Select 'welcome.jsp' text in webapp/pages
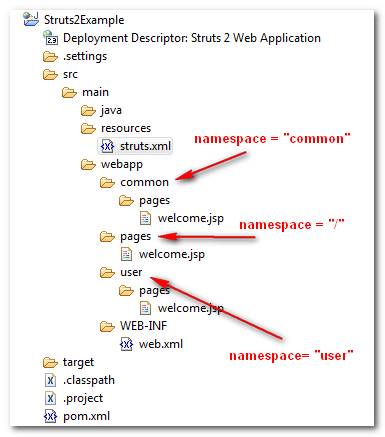385x437 pixels. click(172, 254)
